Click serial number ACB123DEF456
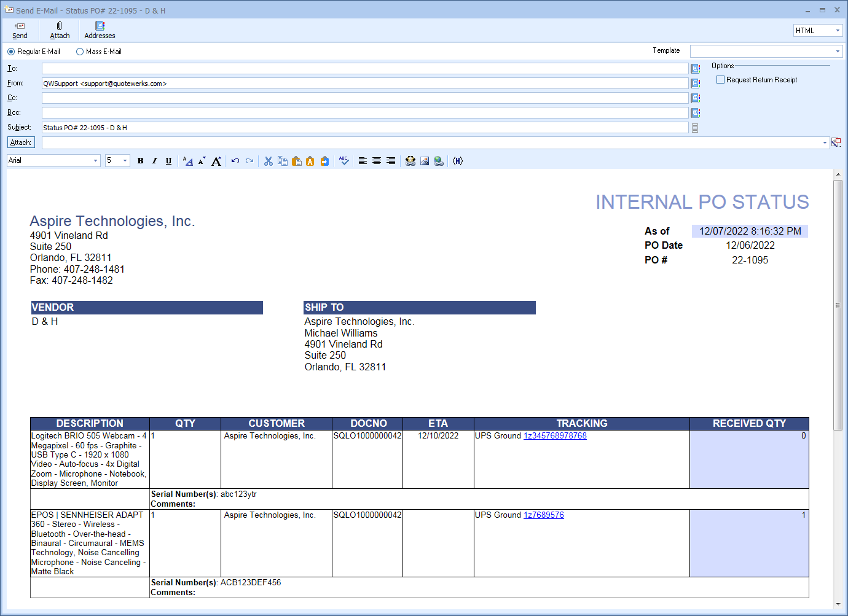Image resolution: width=848 pixels, height=616 pixels. pos(251,583)
